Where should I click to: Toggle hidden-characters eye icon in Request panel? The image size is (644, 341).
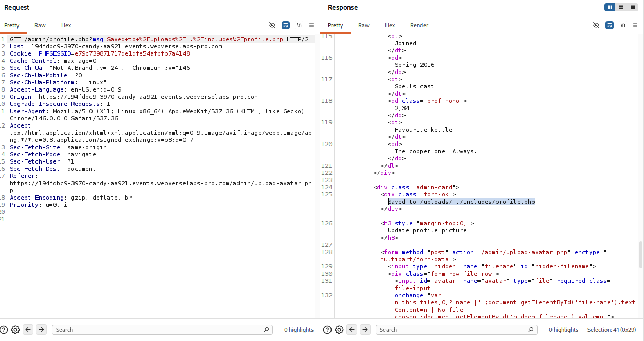272,25
